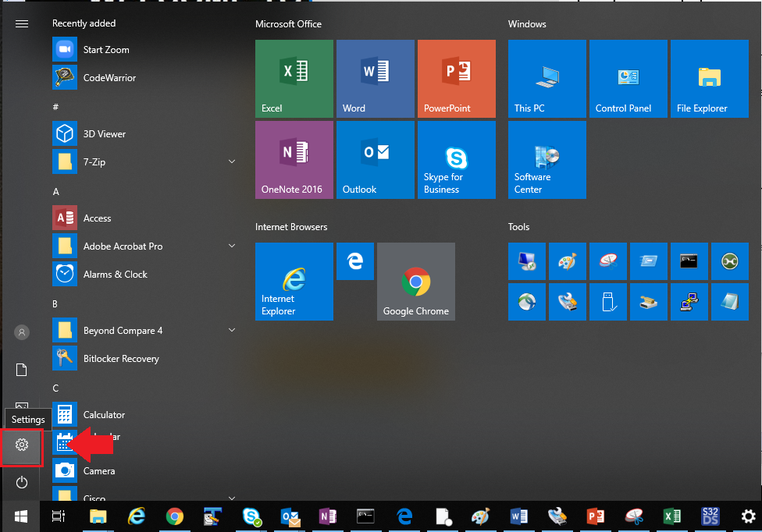The image size is (762, 532).
Task: Open the Excel tile in Microsoft Office group
Action: (x=294, y=79)
